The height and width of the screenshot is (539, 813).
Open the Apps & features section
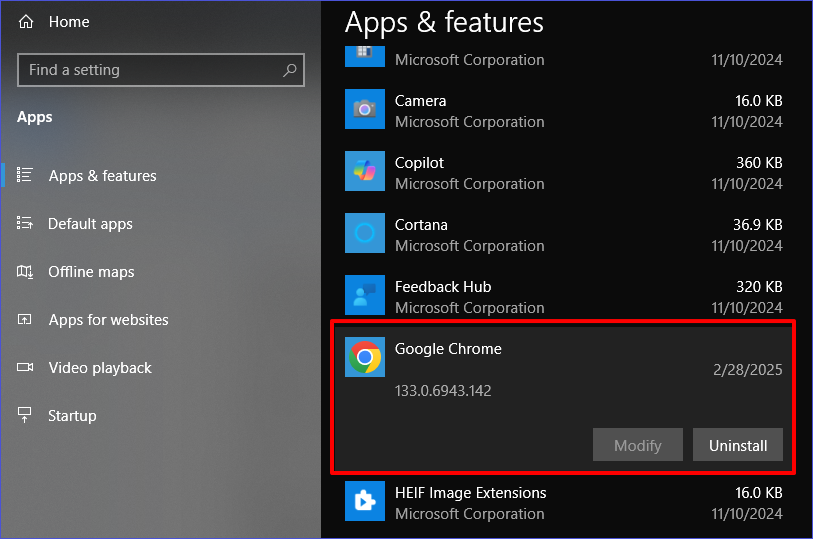103,176
